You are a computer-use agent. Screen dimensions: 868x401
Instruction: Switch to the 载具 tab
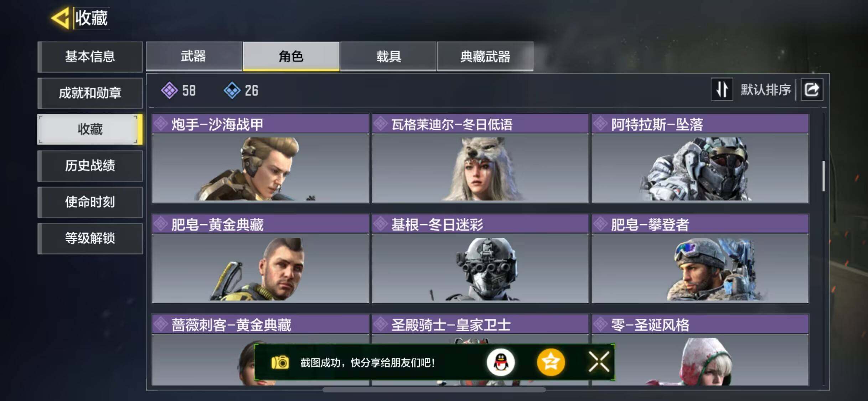click(388, 56)
